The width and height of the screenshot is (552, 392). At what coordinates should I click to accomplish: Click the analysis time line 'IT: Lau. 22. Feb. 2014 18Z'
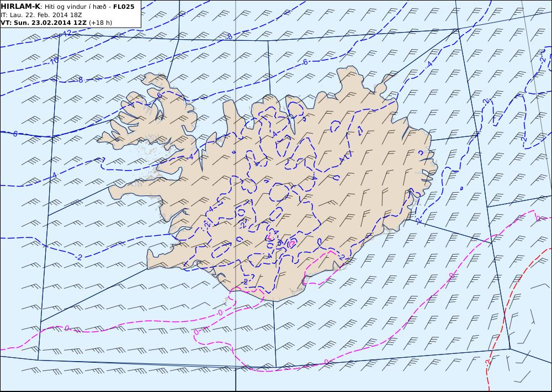coord(41,15)
